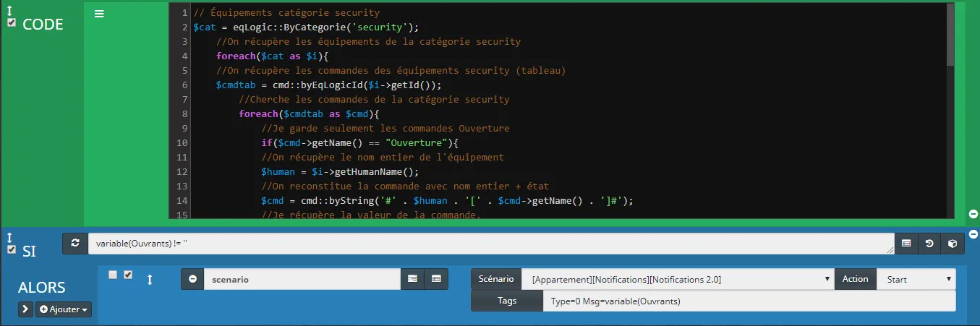Image resolution: width=980 pixels, height=326 pixels.
Task: Remove the SI block with its minus icon
Action: (973, 234)
